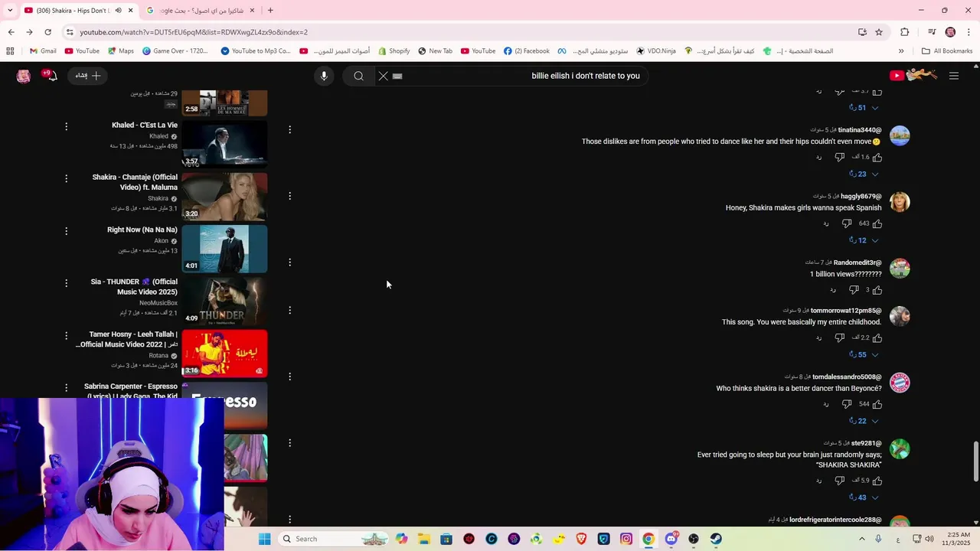The width and height of the screenshot is (980, 551).
Task: Open Shopify bookmark
Action: coord(394,51)
